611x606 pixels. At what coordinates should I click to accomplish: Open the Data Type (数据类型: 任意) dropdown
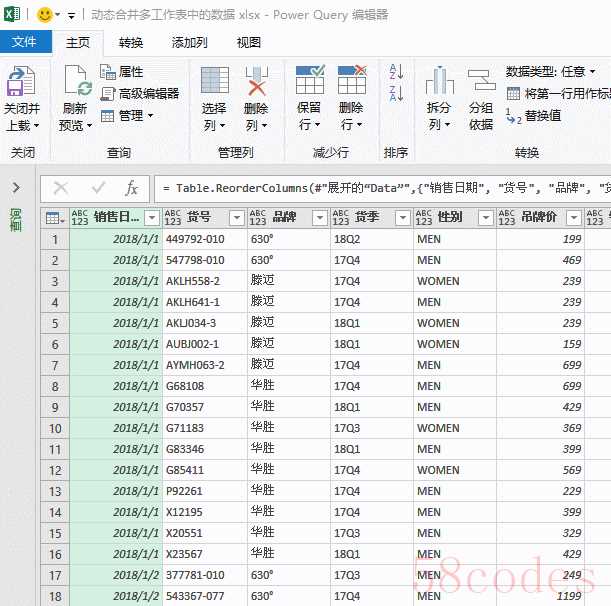[x=550, y=72]
